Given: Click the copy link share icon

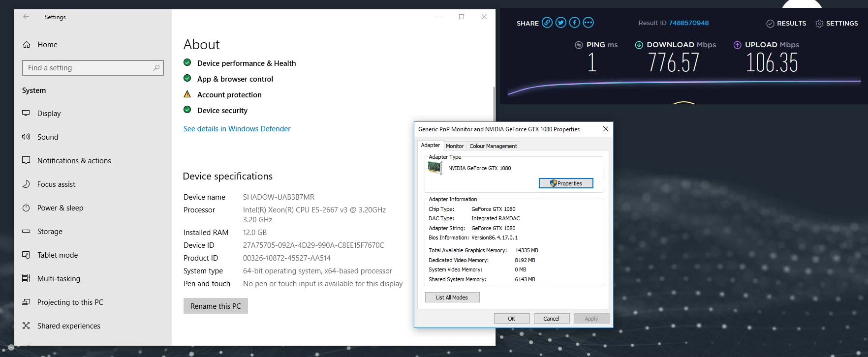Looking at the screenshot, I should [547, 23].
